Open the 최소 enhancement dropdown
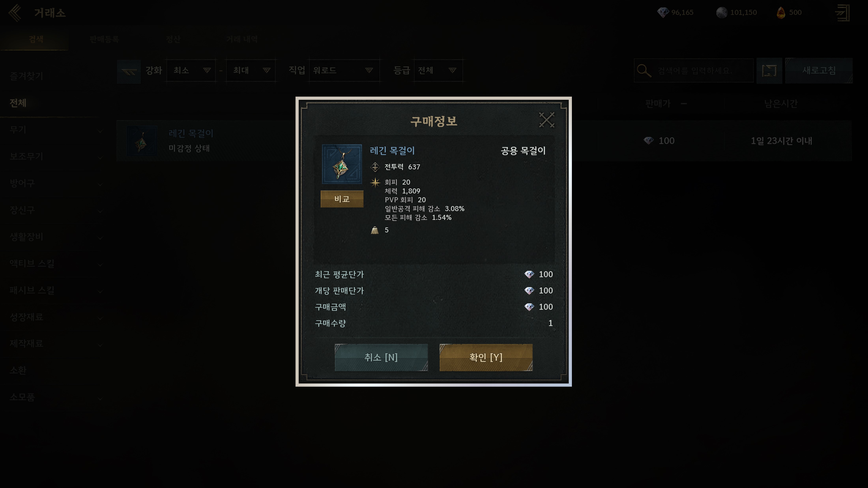 click(191, 70)
